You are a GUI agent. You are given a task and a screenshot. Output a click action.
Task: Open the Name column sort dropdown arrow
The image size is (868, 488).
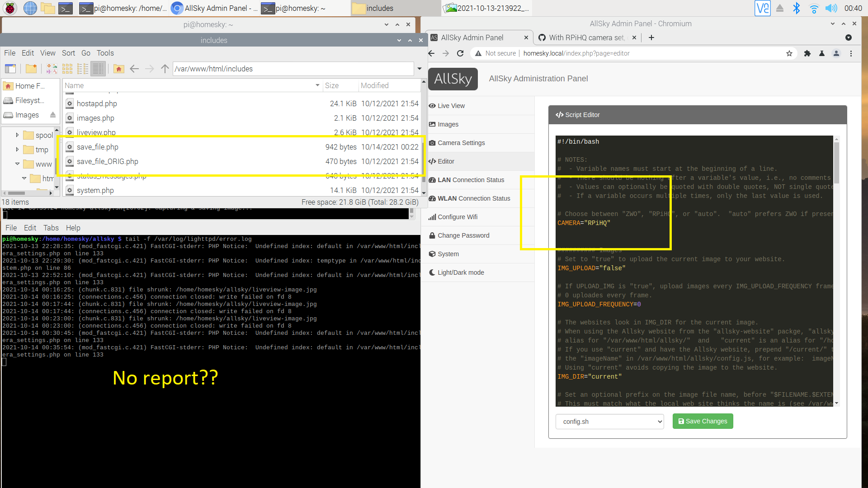316,85
